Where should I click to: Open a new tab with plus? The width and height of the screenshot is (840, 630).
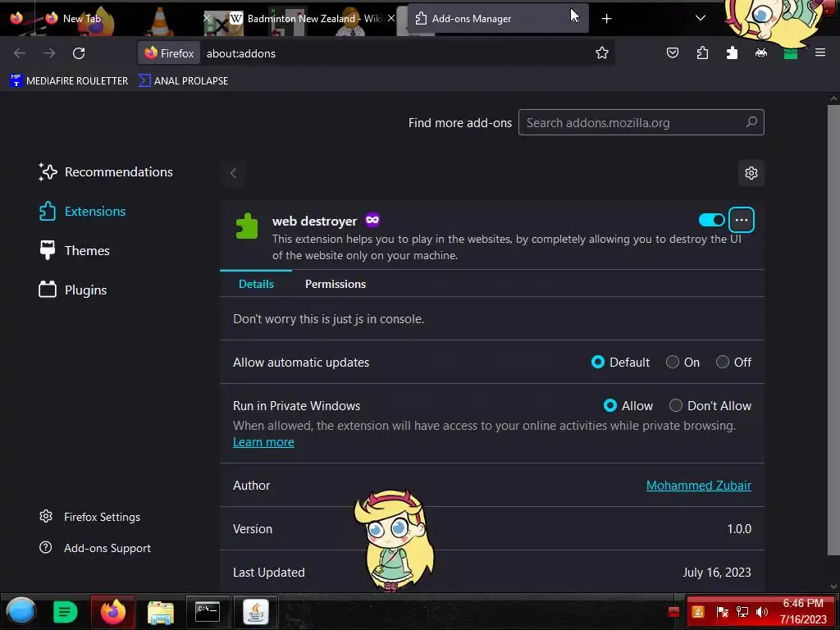(606, 19)
